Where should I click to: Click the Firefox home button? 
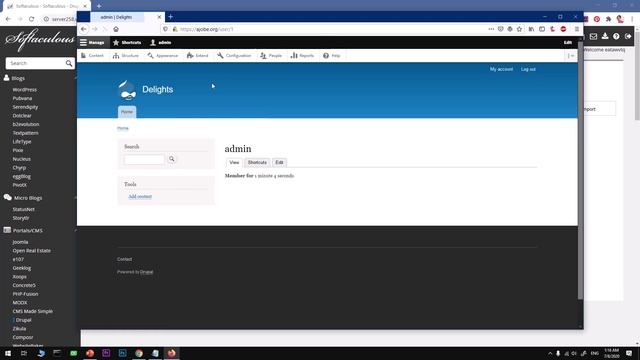[116, 29]
